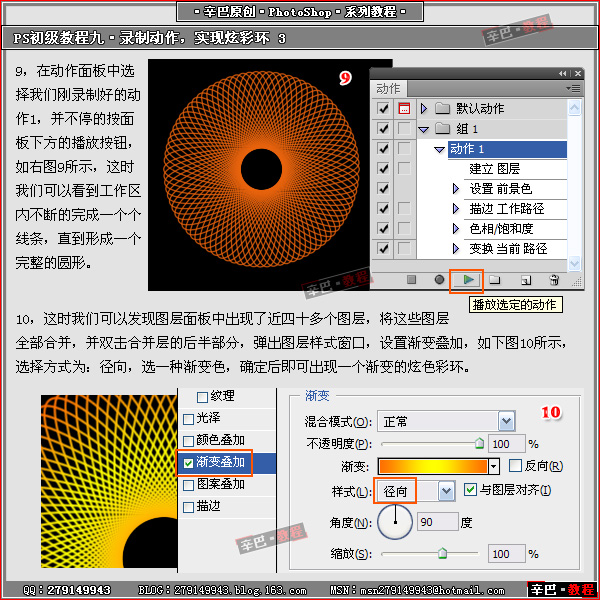Select 颜色叠加 style item
This screenshot has width=600, height=600.
(220, 440)
